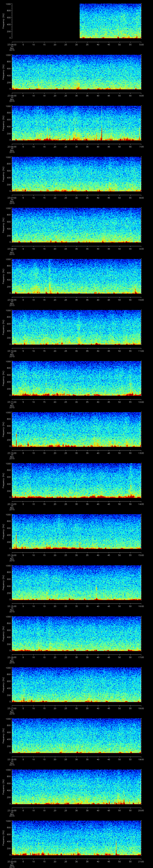Open the spectrogram panel starting at 23:04:00
153x868 pixels.
tap(77, 21)
